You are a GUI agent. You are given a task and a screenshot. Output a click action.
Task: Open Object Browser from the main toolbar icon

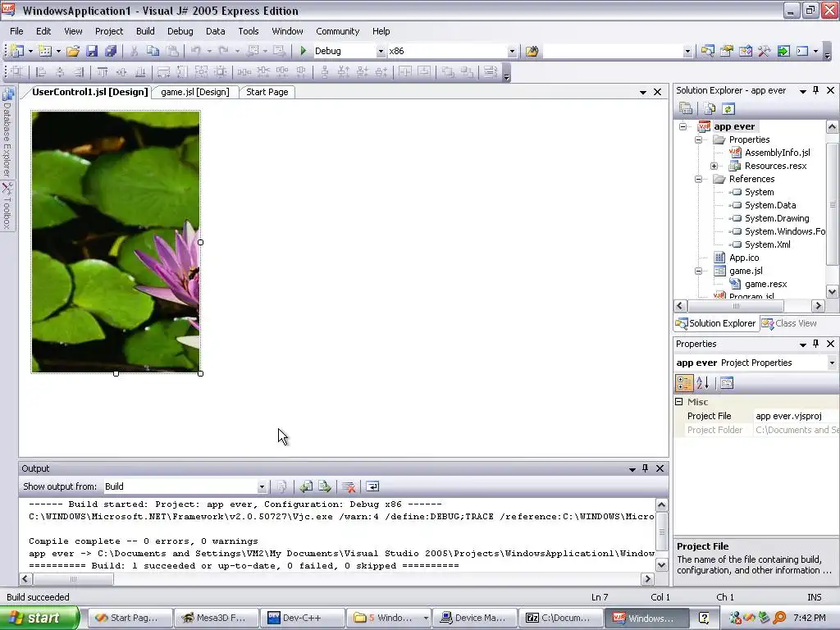[x=745, y=52]
